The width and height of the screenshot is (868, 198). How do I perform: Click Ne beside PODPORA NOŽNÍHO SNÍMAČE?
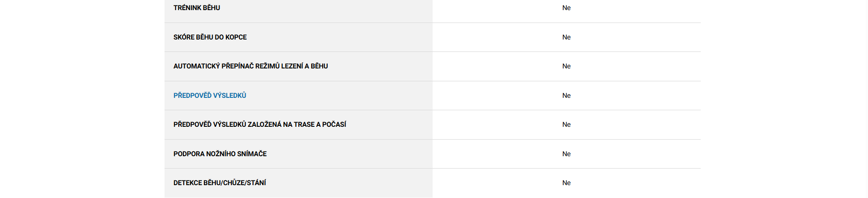566,154
